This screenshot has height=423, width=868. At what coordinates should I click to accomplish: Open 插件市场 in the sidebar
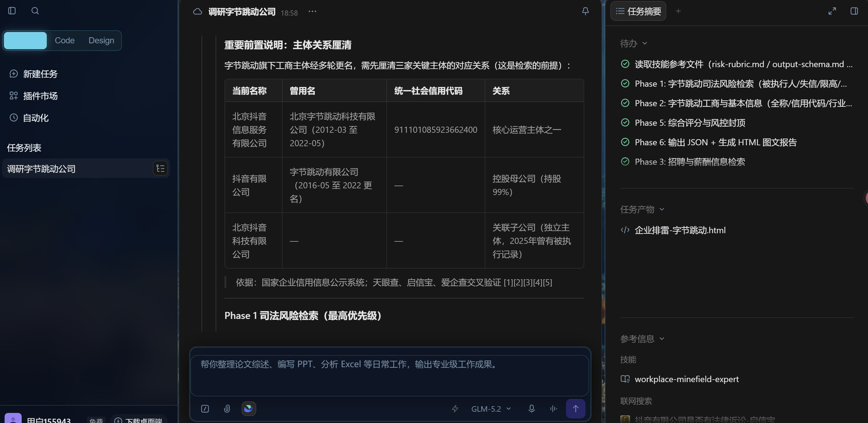40,96
